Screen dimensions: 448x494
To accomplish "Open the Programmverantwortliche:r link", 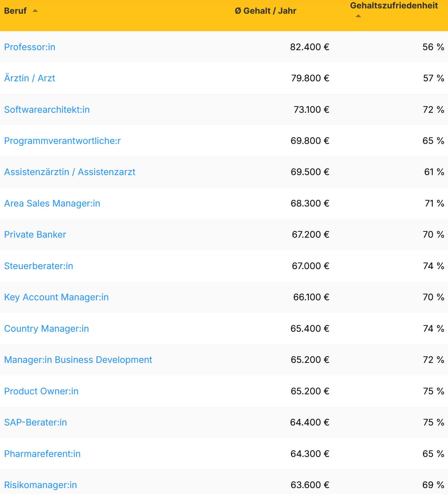I will point(62,141).
